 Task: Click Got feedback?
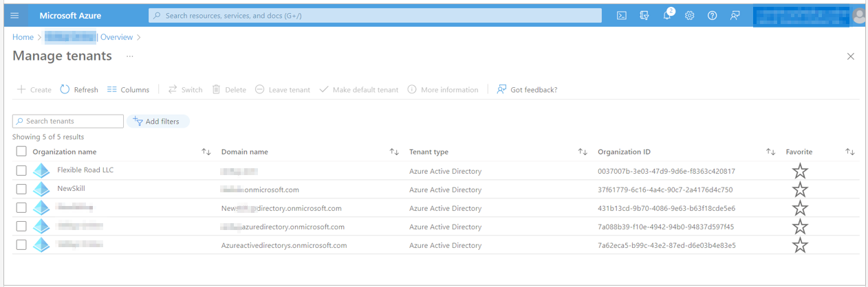[x=527, y=89]
